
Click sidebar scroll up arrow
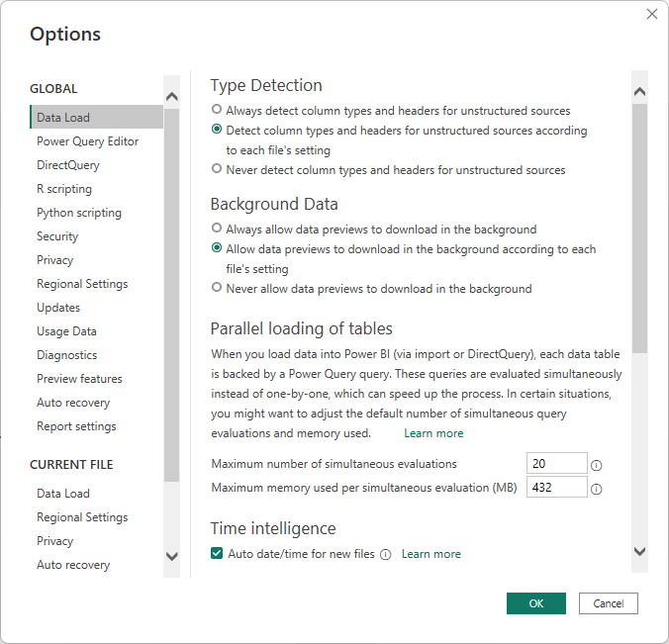click(172, 96)
